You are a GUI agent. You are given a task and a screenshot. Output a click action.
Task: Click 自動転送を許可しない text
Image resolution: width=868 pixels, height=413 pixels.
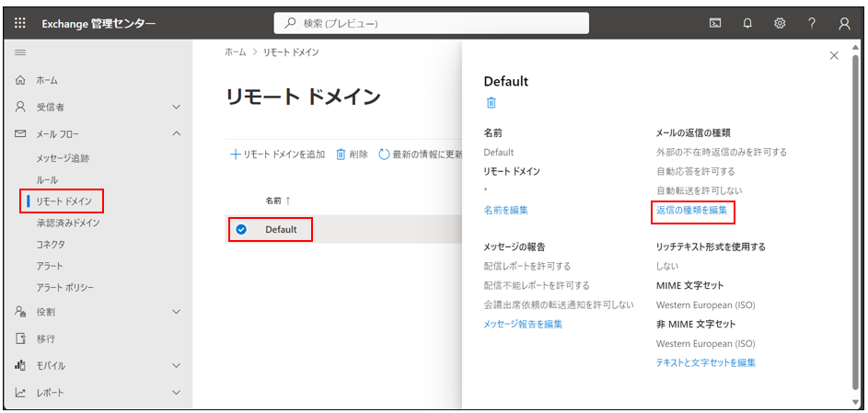click(x=700, y=190)
